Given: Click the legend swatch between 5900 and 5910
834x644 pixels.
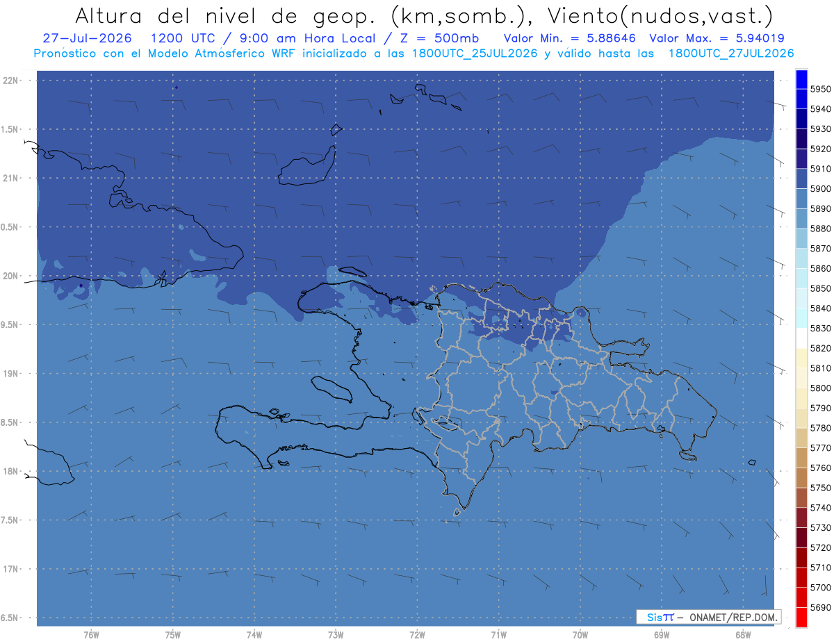Looking at the screenshot, I should coord(801,179).
